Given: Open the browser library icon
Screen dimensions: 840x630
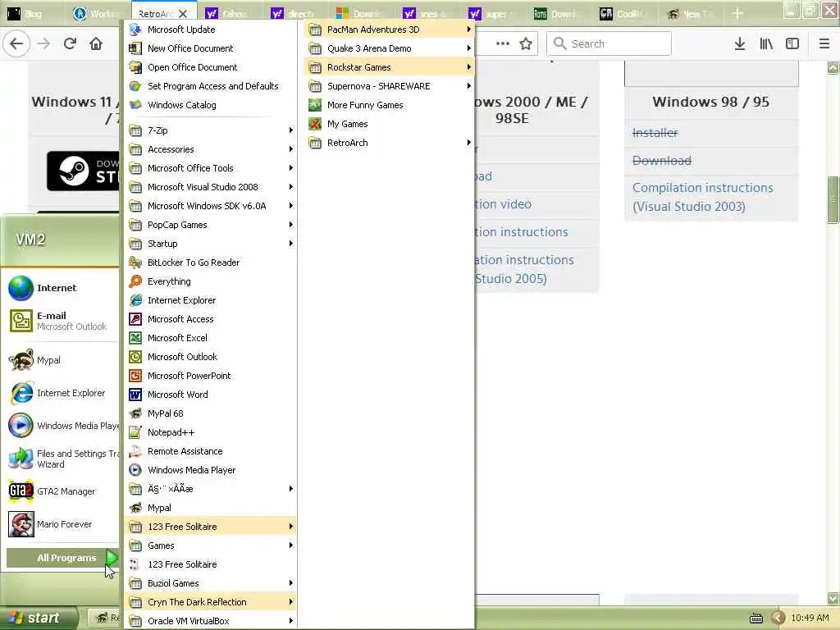Looking at the screenshot, I should click(x=766, y=43).
